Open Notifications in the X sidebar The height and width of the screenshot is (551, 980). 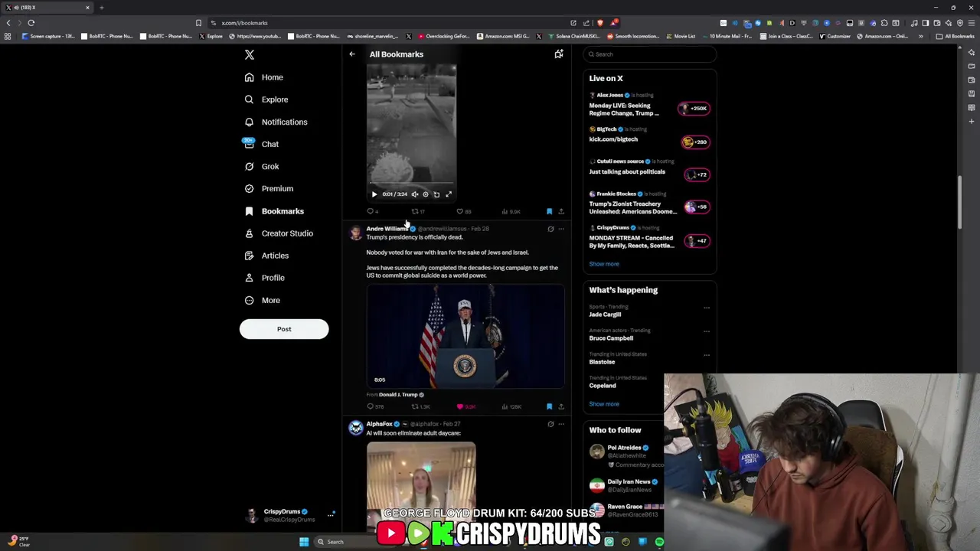276,122
